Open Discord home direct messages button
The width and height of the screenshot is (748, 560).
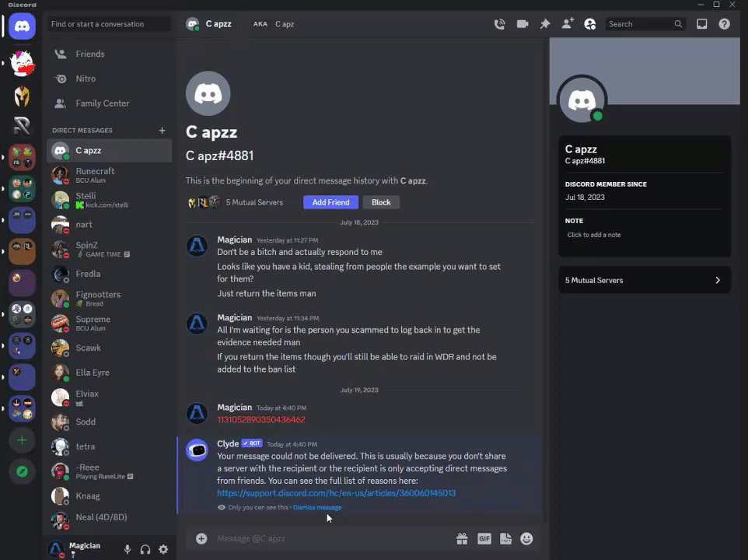pyautogui.click(x=22, y=26)
